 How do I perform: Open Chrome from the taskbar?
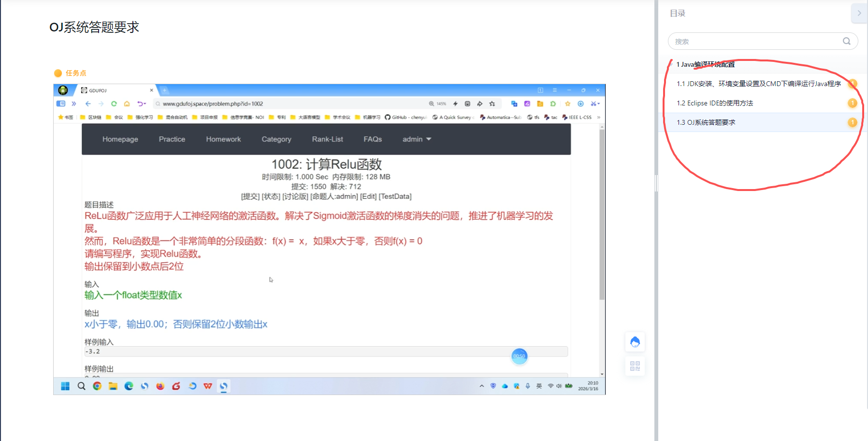click(97, 386)
